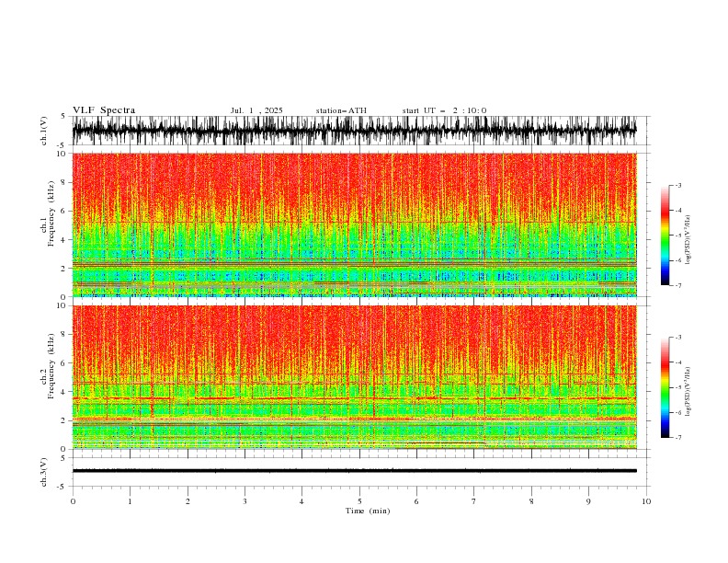Click the "ch.3(V)" axis label
The image size is (728, 563).
44,472
